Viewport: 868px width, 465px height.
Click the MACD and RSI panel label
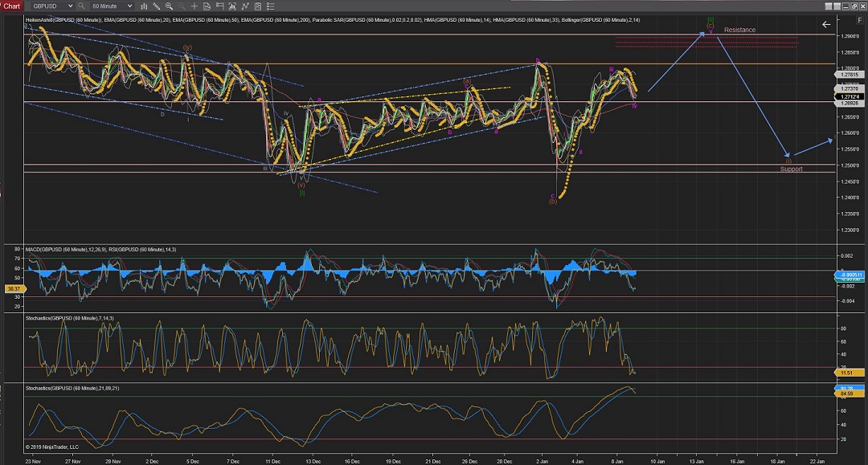(100, 249)
